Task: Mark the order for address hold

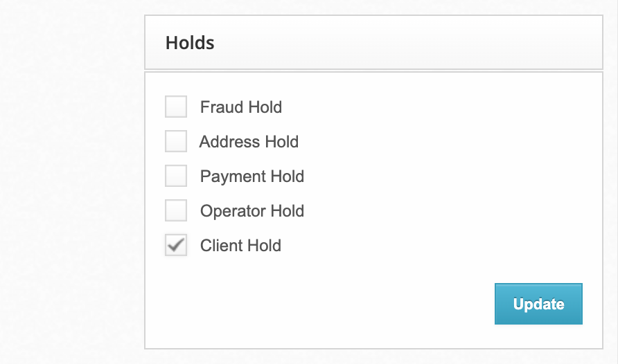Action: pos(176,141)
